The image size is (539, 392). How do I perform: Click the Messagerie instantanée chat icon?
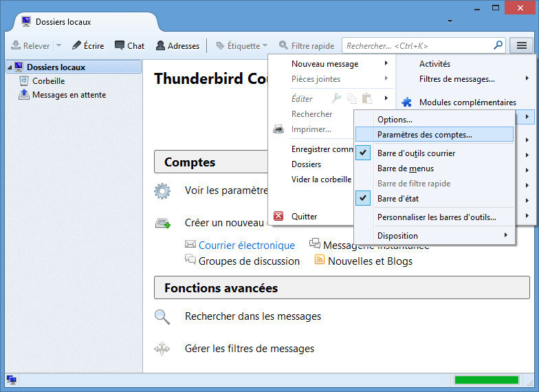tap(315, 243)
